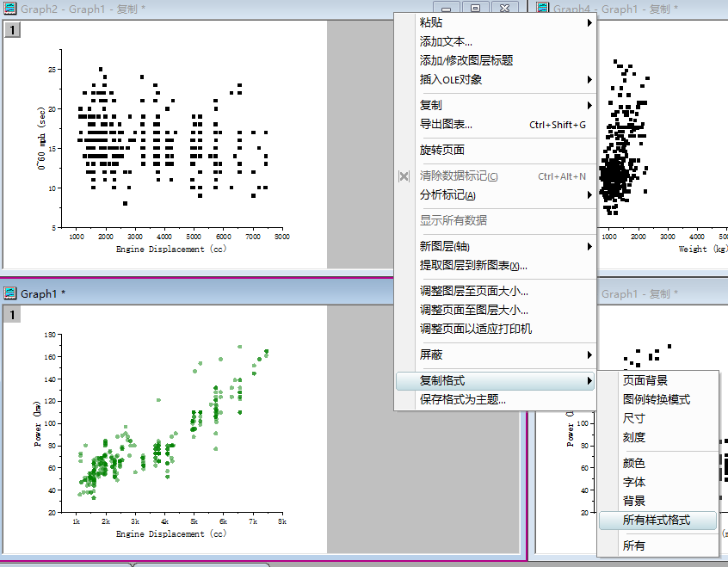Click the clear data markers icon
This screenshot has width=728, height=567.
coord(404,176)
